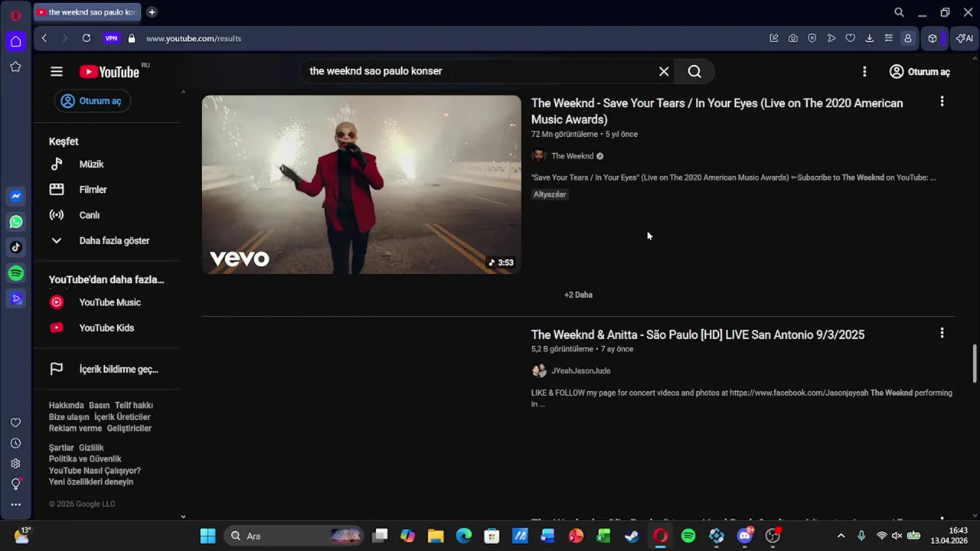This screenshot has width=980, height=551.
Task: Open a new browser tab
Action: (152, 12)
